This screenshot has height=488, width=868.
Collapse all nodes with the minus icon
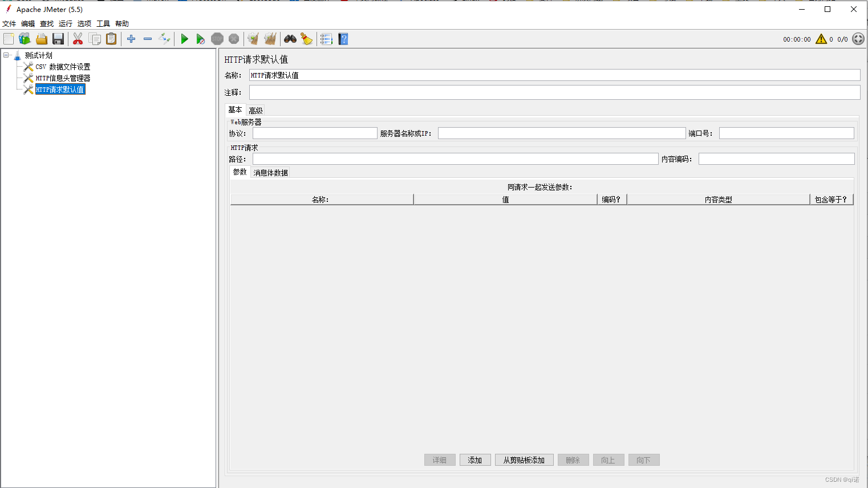coord(148,39)
